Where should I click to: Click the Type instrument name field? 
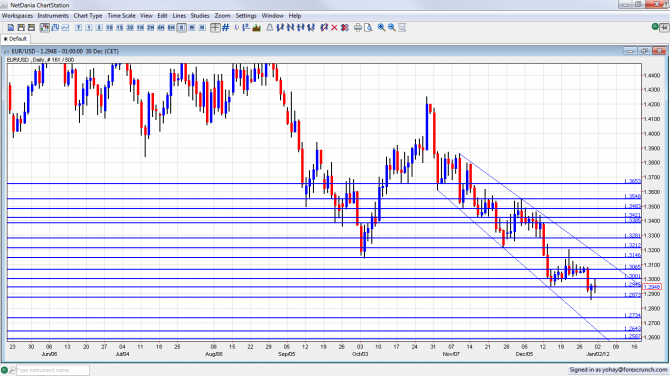(x=53, y=370)
